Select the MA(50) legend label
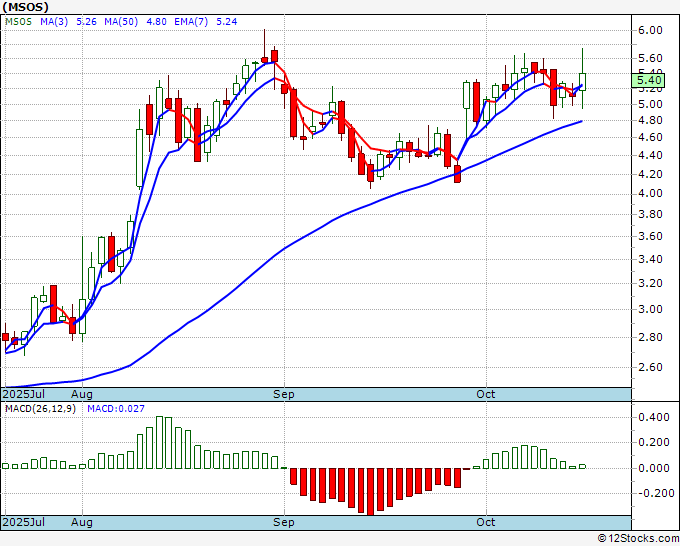The height and width of the screenshot is (546, 680). (121, 22)
